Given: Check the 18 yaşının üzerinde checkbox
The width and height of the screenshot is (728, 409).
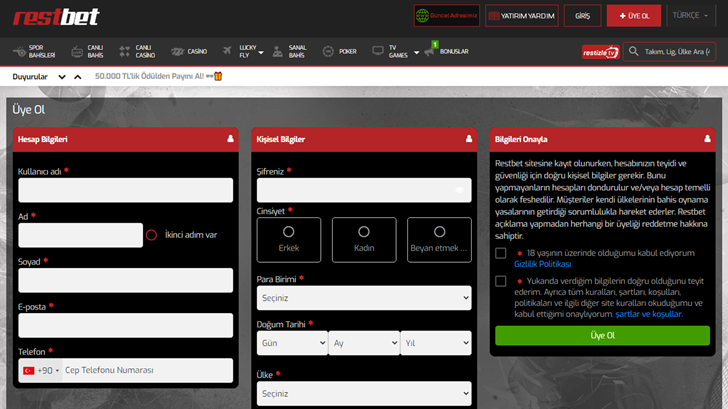Looking at the screenshot, I should tap(500, 253).
